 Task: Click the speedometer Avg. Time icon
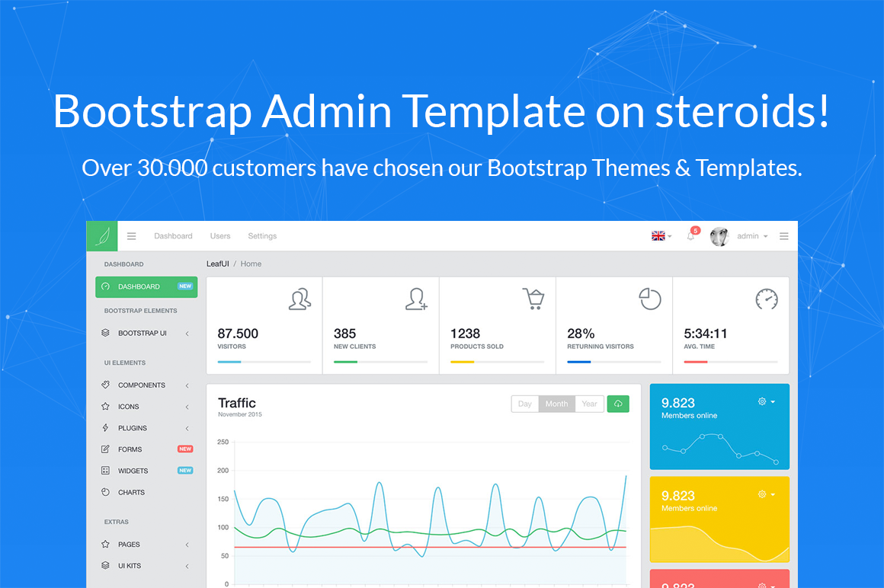[x=766, y=299]
